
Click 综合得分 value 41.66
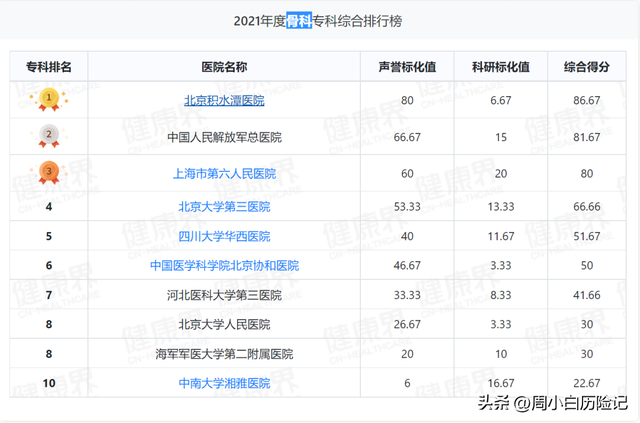tap(587, 295)
